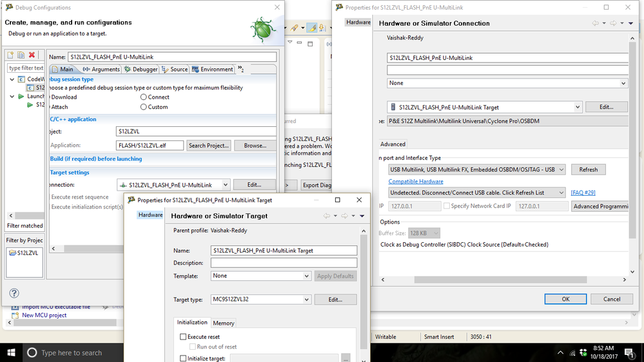Click the down-arrow annotation toolbar icon
The width and height of the screenshot is (644, 362).
pos(322,28)
